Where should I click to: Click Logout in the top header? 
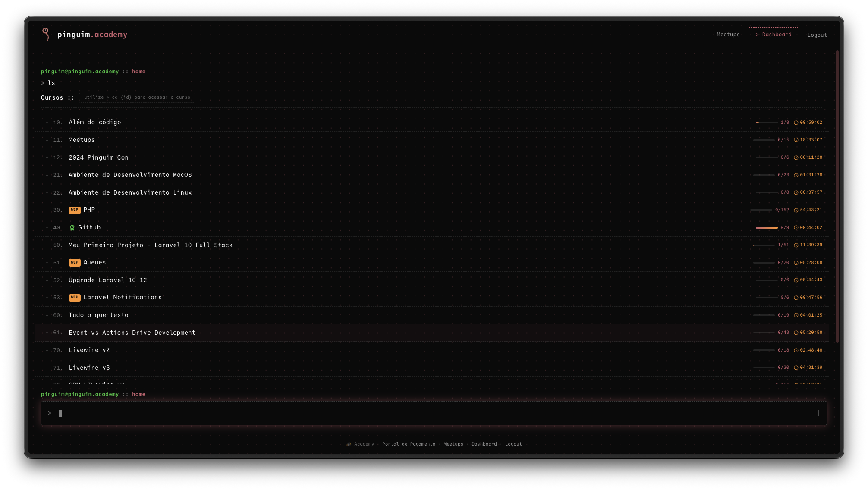click(x=817, y=35)
